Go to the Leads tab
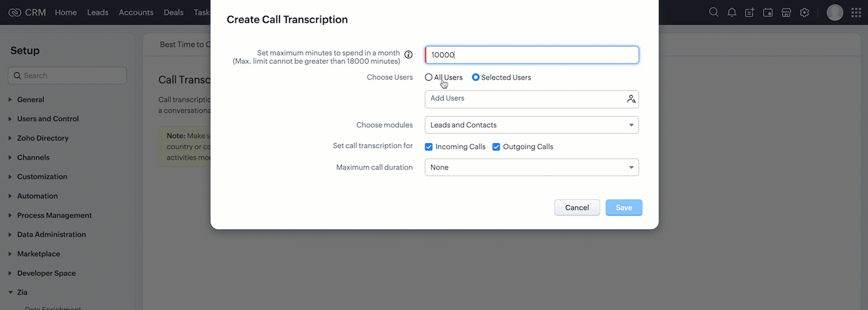The image size is (868, 310). tap(98, 12)
